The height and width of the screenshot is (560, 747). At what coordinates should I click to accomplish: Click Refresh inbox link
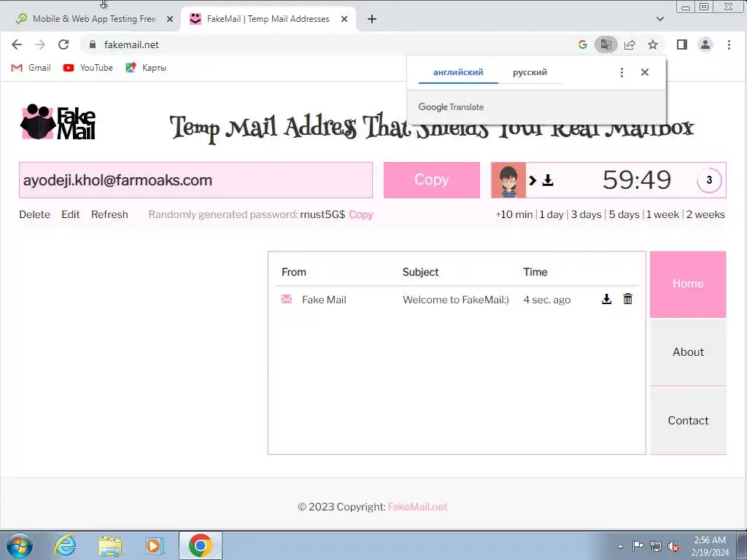[109, 214]
